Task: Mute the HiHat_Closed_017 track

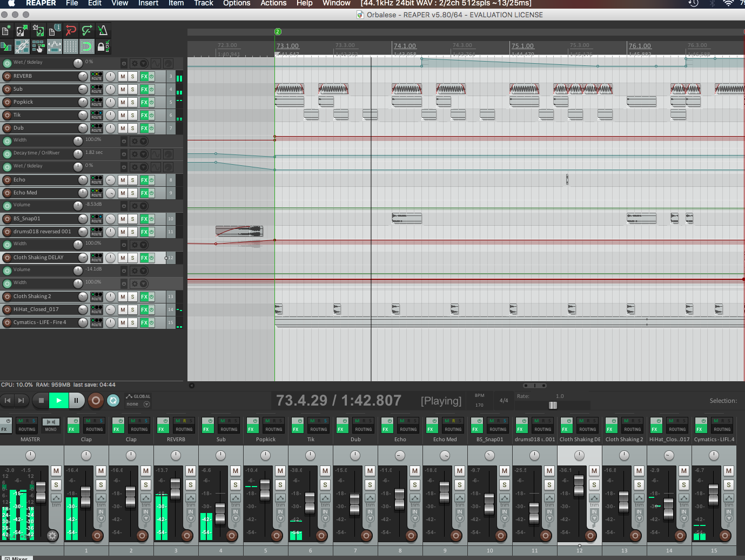Action: (x=123, y=309)
